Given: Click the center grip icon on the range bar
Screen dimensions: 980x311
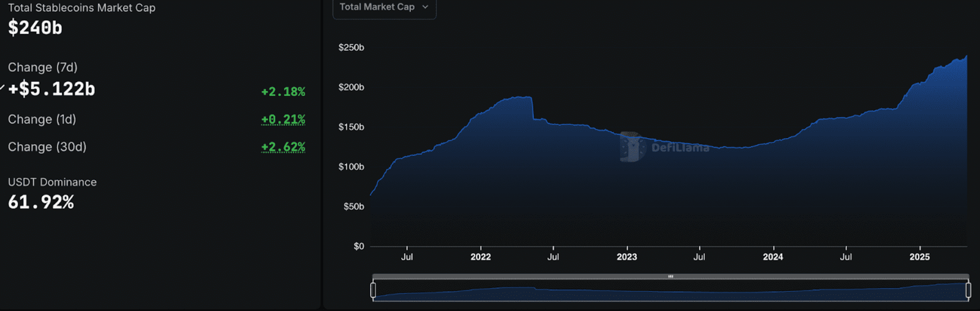Looking at the screenshot, I should (x=671, y=277).
